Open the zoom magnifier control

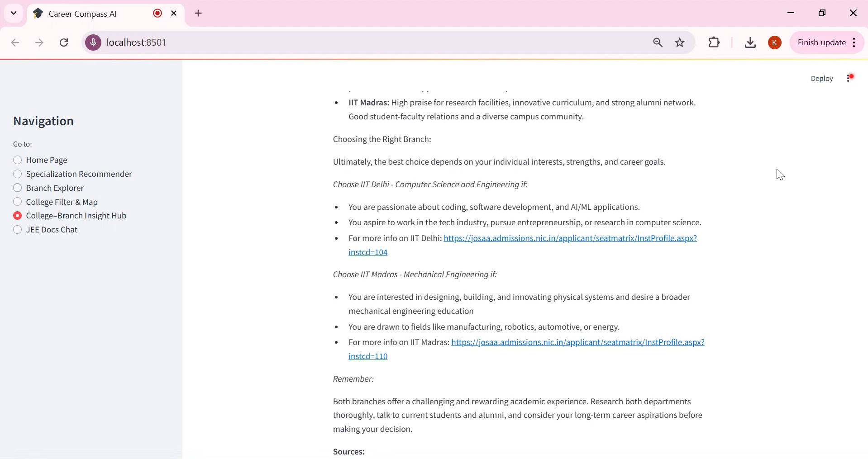658,43
